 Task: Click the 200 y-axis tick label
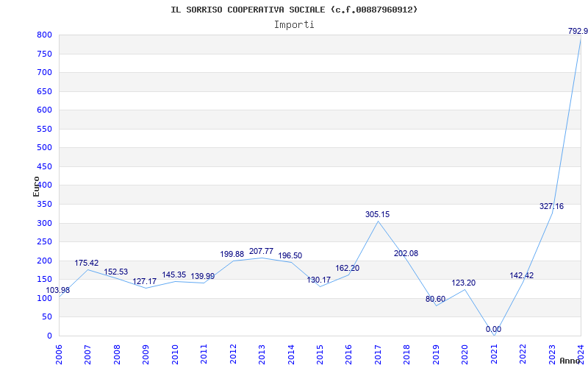(x=44, y=261)
